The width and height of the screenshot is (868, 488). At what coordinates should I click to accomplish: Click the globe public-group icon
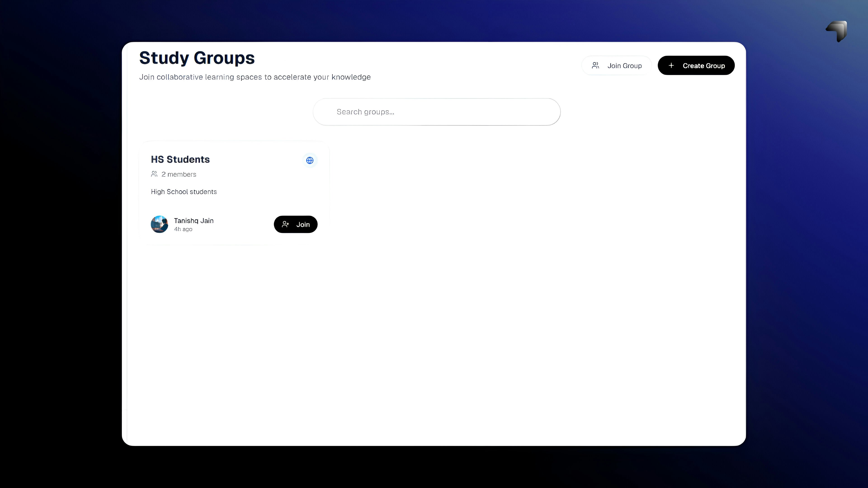(310, 160)
